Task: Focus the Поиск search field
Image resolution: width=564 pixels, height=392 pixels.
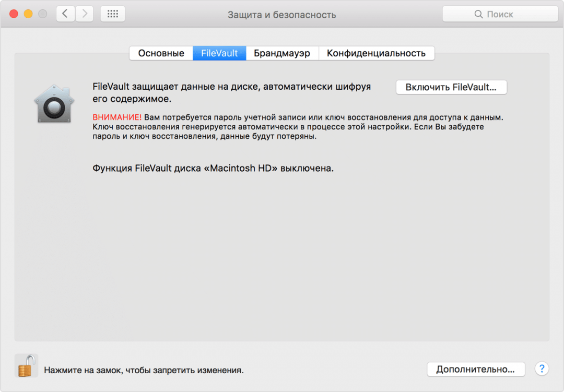Action: pyautogui.click(x=507, y=15)
